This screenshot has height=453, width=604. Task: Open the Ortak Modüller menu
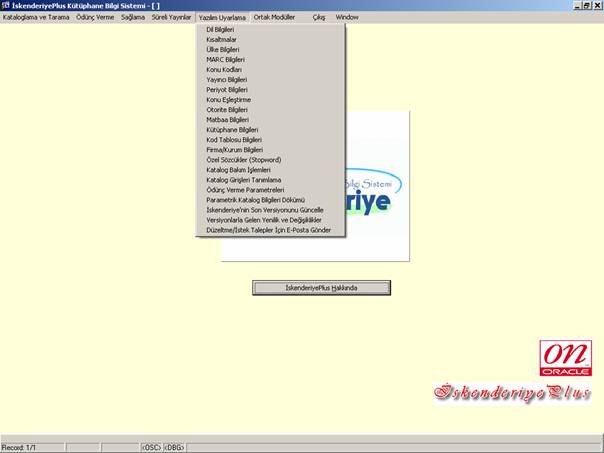coord(274,17)
